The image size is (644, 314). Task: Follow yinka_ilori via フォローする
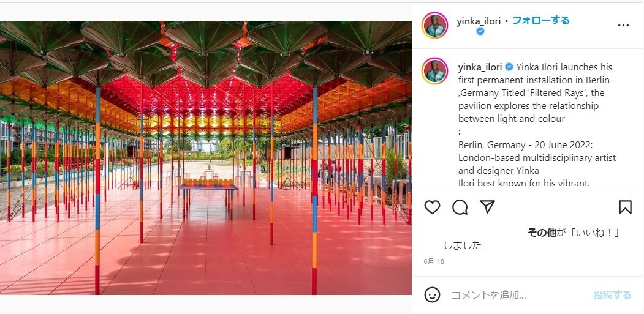[x=541, y=21]
